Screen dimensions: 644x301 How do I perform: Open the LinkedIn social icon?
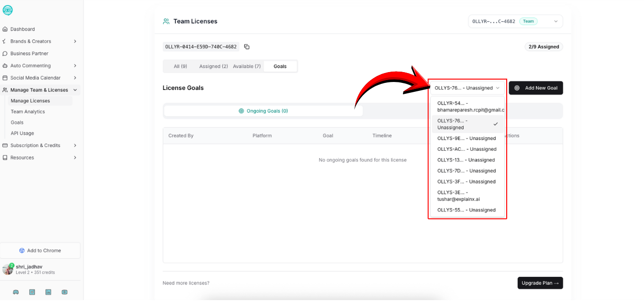pyautogui.click(x=48, y=292)
